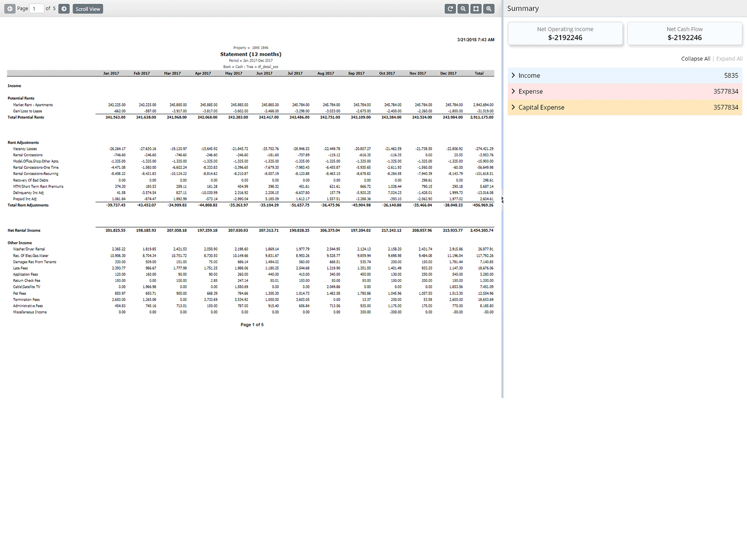Click the Summary panel header
This screenshot has height=560, width=747.
[523, 8]
